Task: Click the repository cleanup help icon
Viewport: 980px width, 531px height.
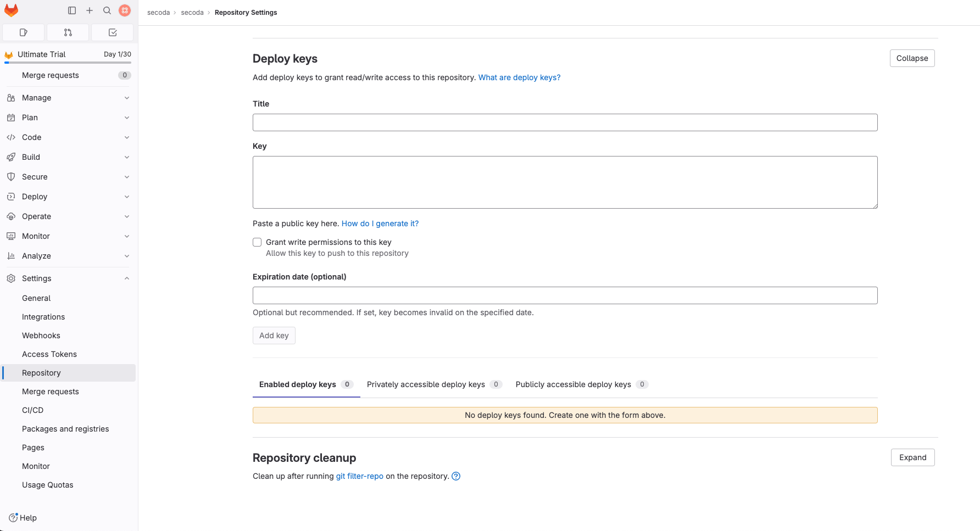Action: (455, 476)
